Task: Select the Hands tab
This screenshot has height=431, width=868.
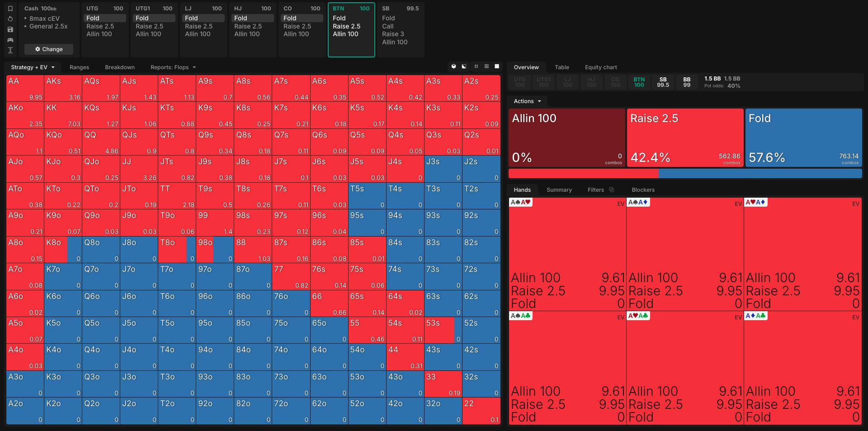Action: [x=522, y=190]
